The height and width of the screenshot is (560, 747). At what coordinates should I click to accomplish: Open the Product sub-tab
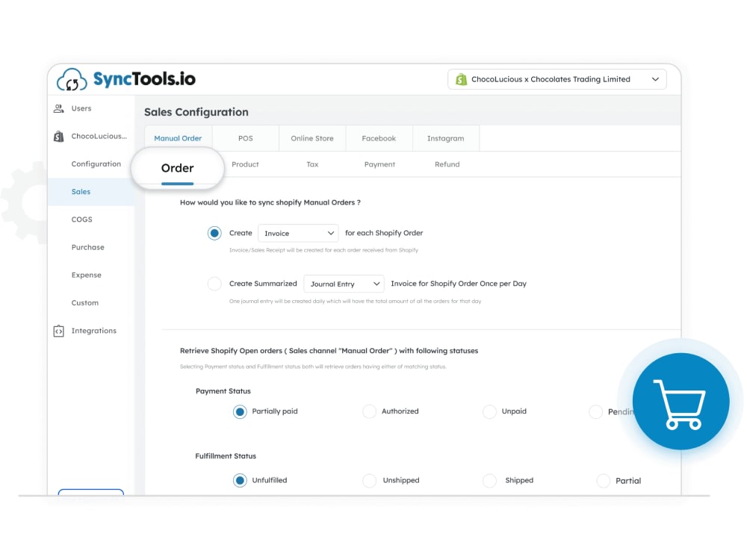245,164
